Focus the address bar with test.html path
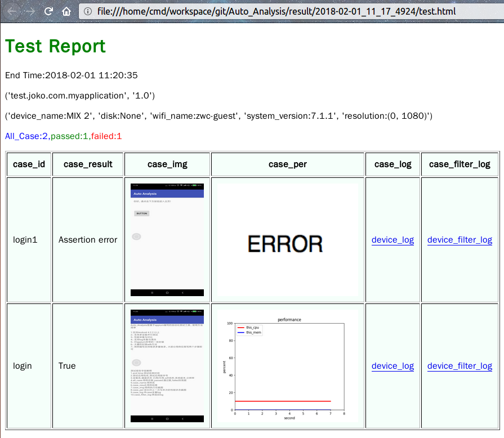 (x=276, y=11)
